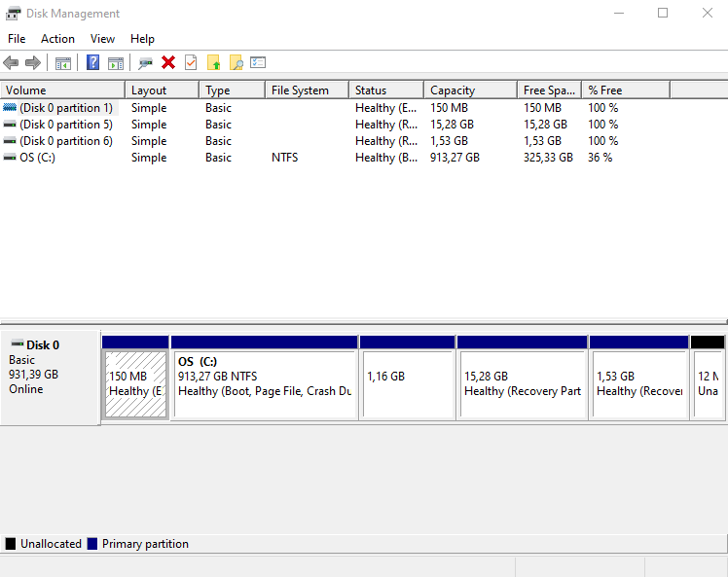Select the 150 MB partition block in Disk 0

135,384
